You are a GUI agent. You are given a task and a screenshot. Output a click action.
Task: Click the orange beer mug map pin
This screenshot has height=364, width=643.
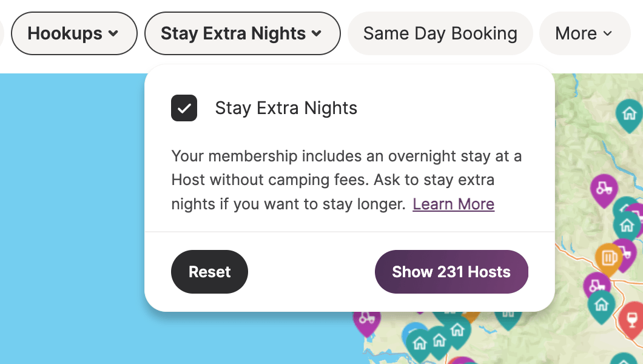(x=608, y=258)
